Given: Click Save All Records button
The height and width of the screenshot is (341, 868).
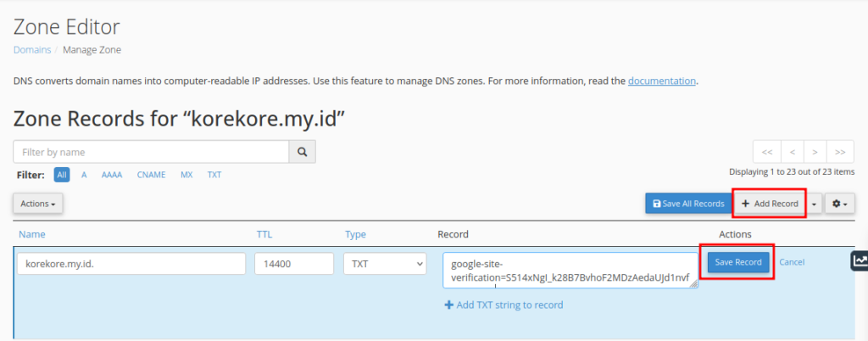Looking at the screenshot, I should pyautogui.click(x=688, y=204).
